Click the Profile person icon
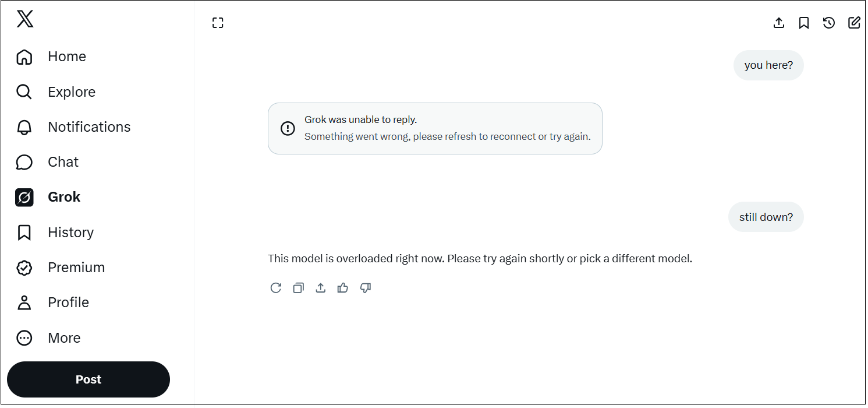This screenshot has height=408, width=868. (24, 303)
